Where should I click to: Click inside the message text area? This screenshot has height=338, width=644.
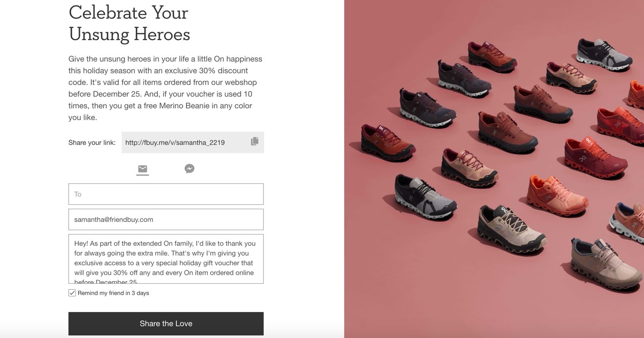(166, 259)
